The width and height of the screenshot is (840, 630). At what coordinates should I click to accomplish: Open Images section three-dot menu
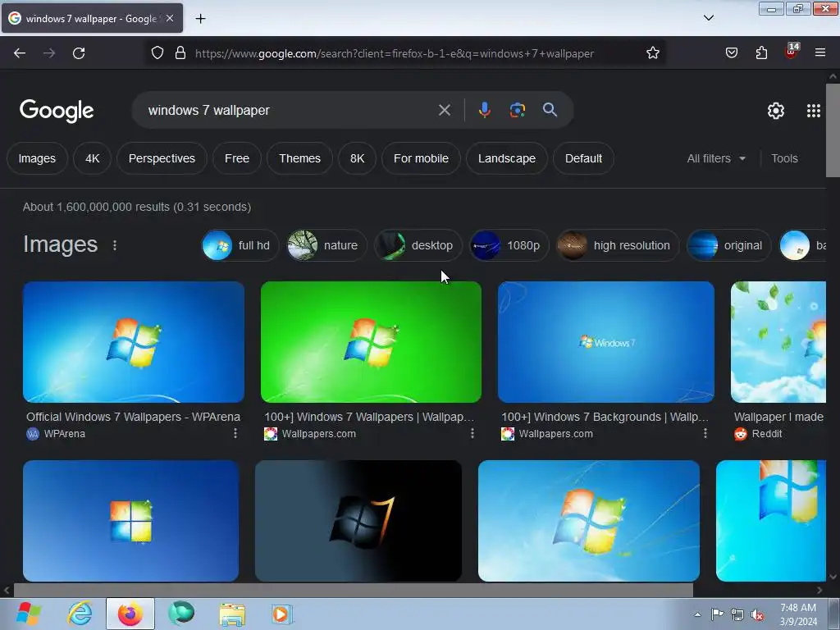[115, 245]
